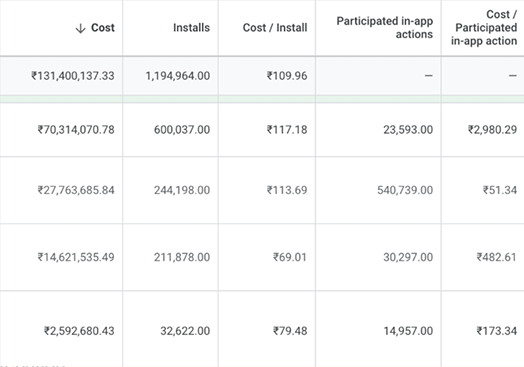
Task: Select cost value ₹27,763,685.84
Action: 76,190
